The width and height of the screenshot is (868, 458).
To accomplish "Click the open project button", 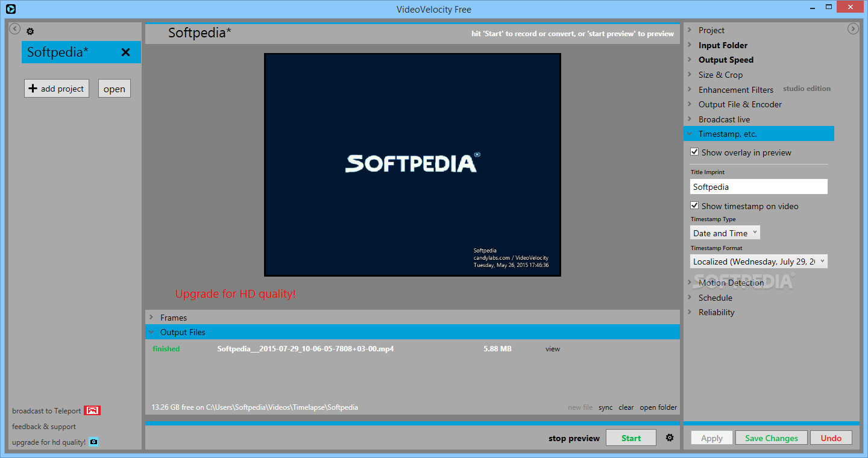I will (115, 89).
